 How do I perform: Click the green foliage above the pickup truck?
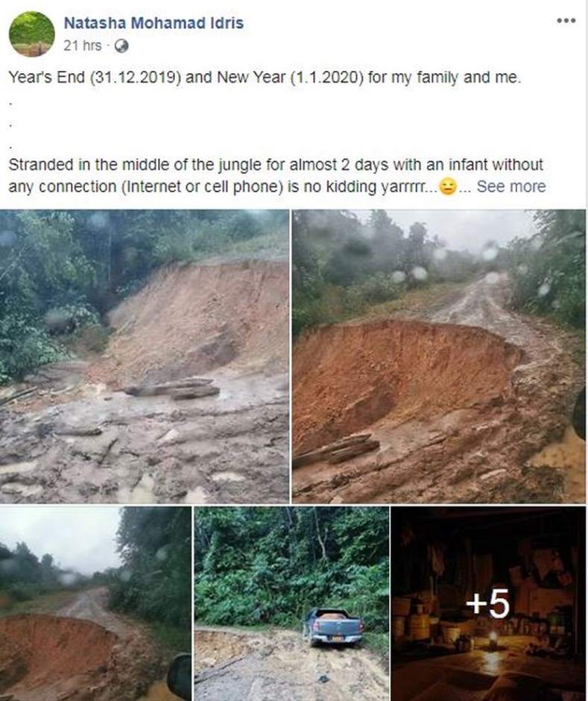click(291, 563)
